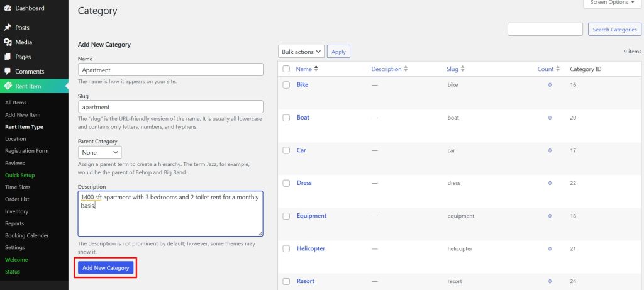Viewport: 644px width, 290px height.
Task: Click the Pages icon in sidebar
Action: click(8, 57)
